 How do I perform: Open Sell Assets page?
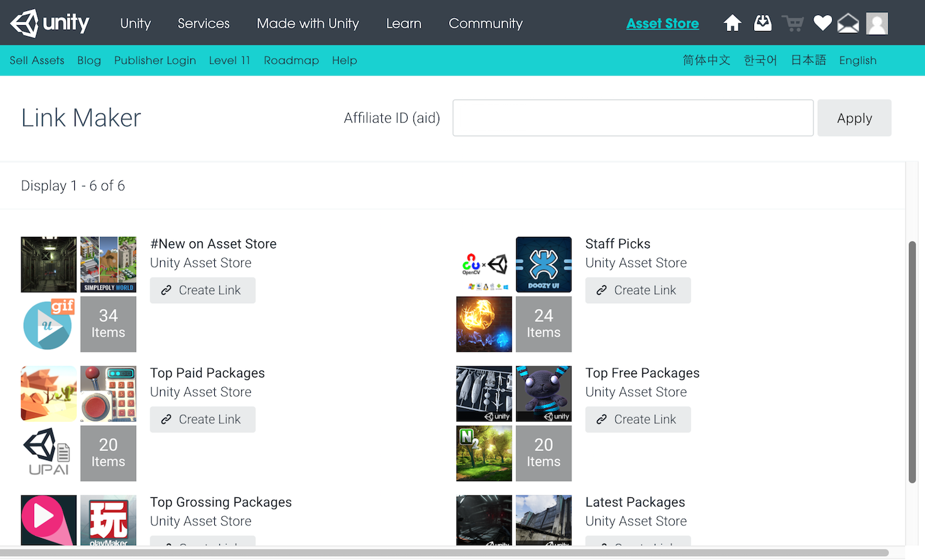click(37, 60)
